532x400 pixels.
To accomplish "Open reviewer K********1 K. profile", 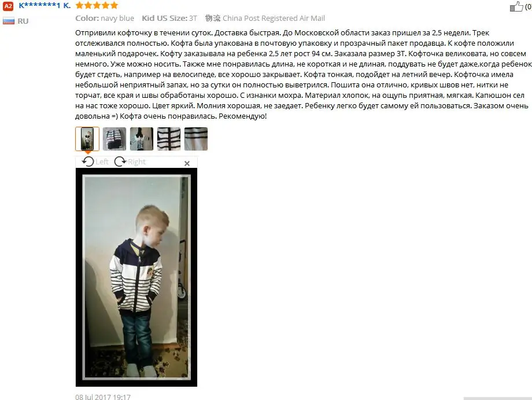I will 45,5.
